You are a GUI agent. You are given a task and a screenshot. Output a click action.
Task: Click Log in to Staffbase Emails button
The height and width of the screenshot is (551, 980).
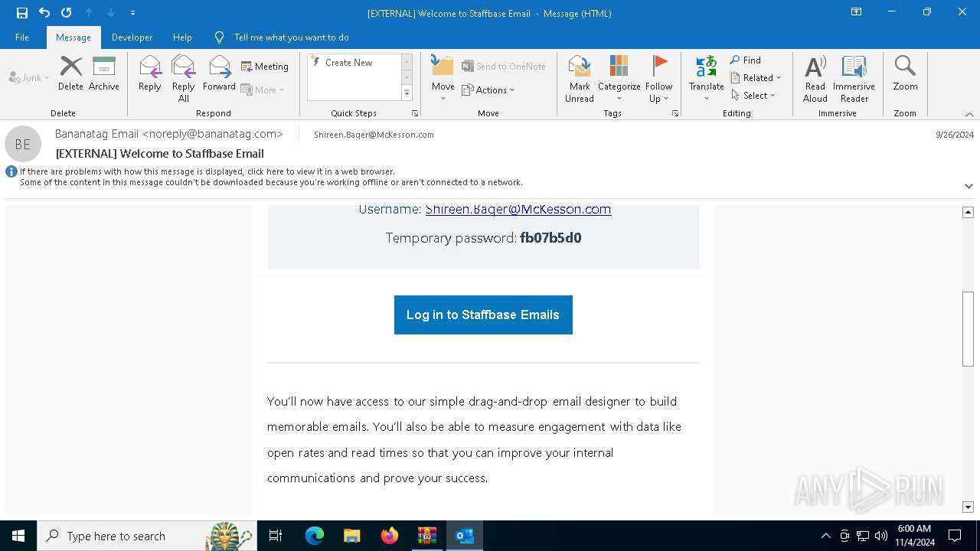click(x=483, y=315)
